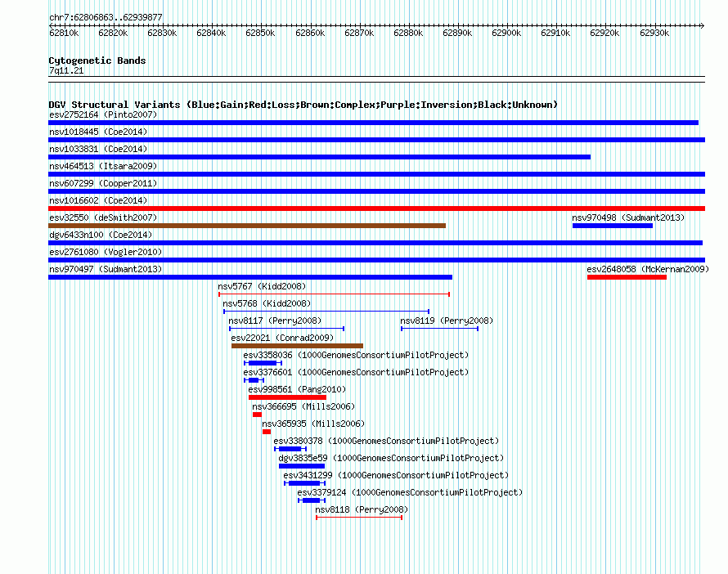Select the blue bar under nsv970497

coord(250,277)
